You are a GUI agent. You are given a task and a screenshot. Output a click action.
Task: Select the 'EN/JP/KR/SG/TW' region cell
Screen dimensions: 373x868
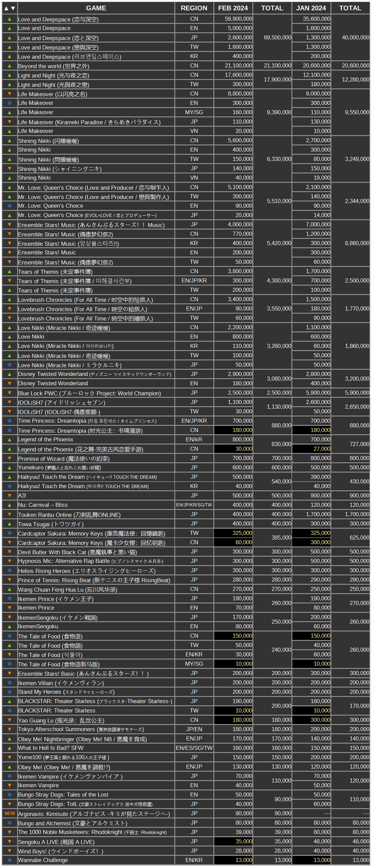pos(194,505)
